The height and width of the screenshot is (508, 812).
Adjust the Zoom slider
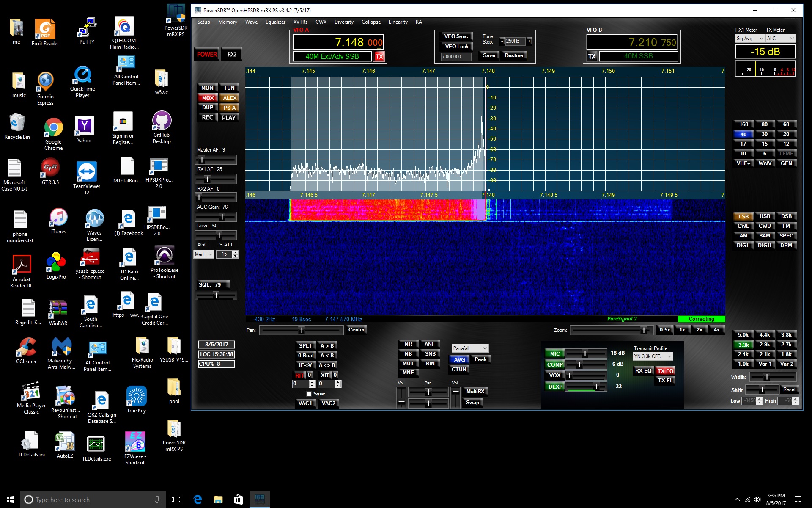pyautogui.click(x=612, y=330)
